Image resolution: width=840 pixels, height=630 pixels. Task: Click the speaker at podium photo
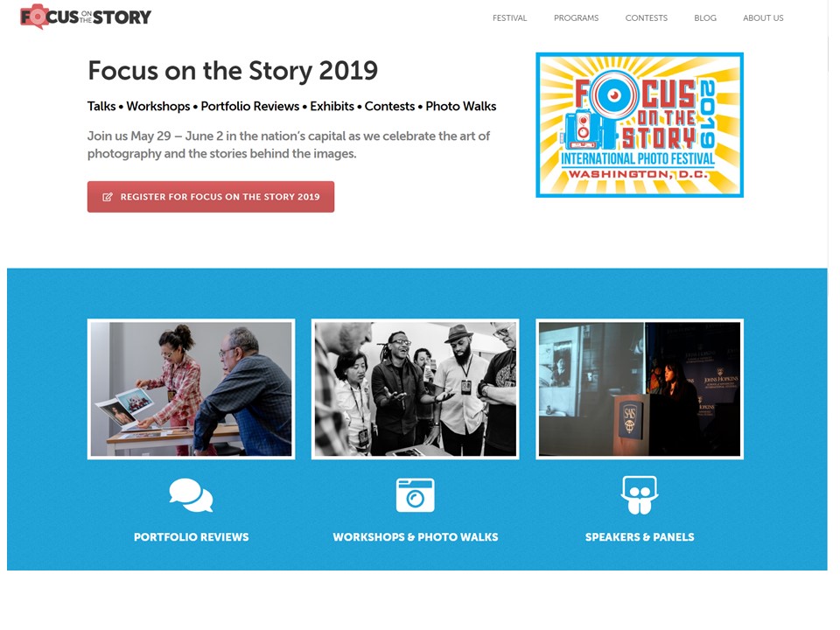click(x=640, y=388)
